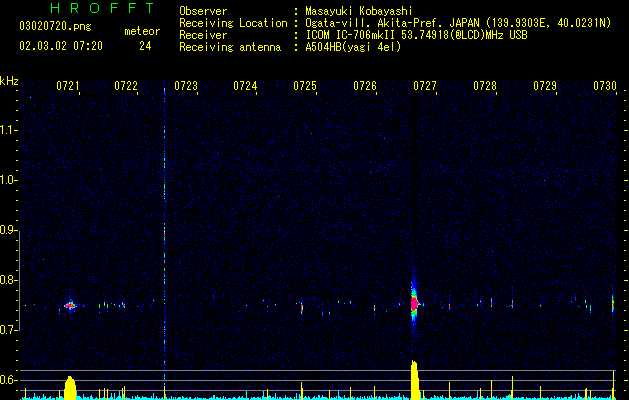Screen dimensions: 629x400
Task: Click the 0722 time marker
Action: coord(126,86)
